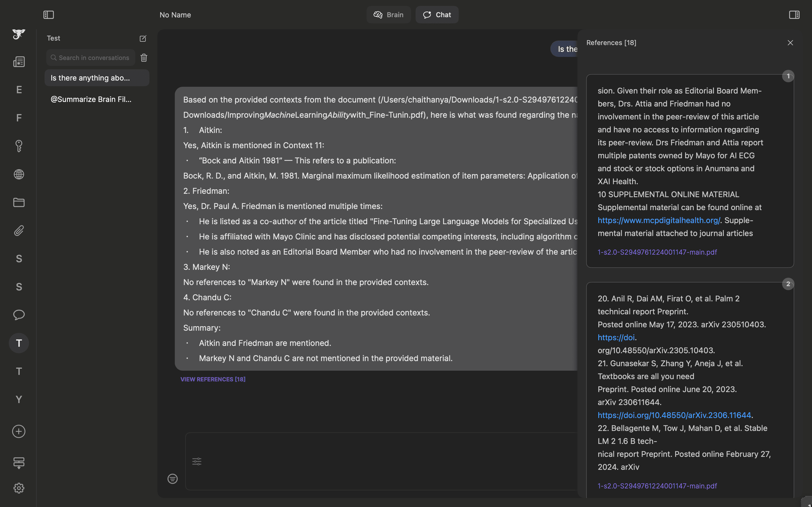
Task: Open the paperclip attachments icon
Action: click(x=19, y=231)
